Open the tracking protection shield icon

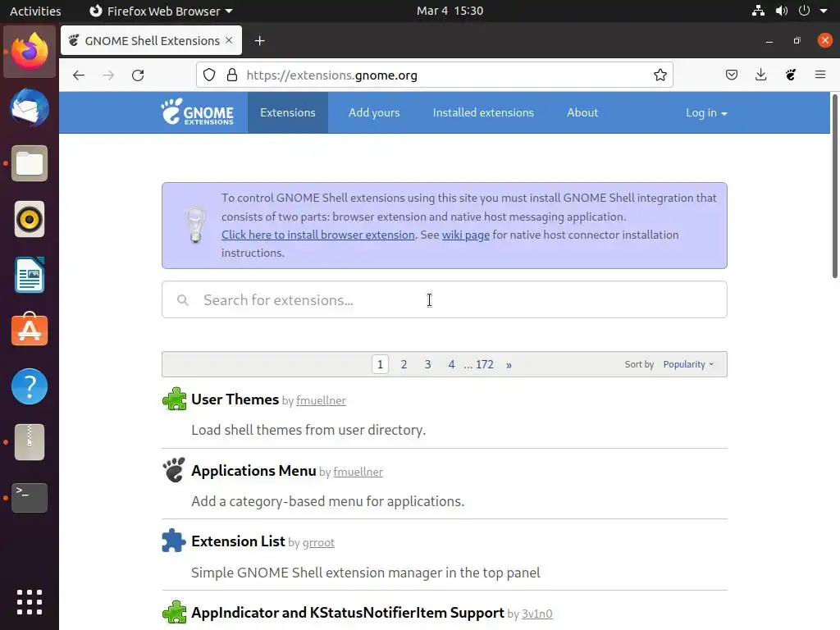[x=209, y=75]
